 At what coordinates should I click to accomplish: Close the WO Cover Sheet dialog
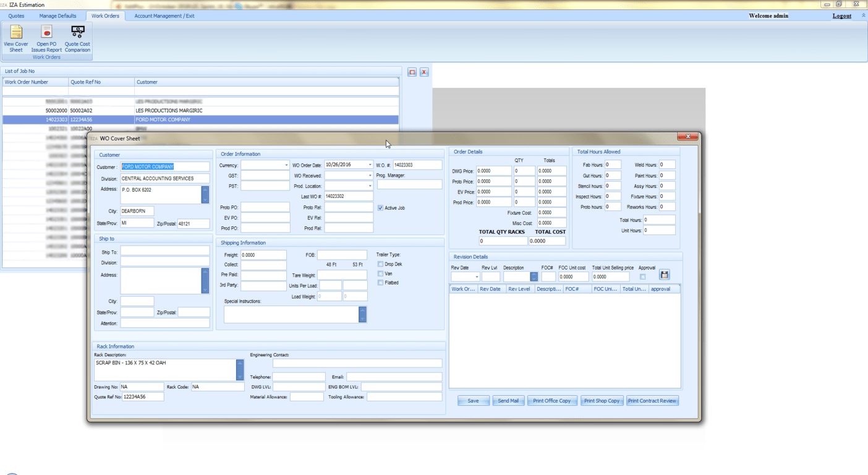(687, 137)
